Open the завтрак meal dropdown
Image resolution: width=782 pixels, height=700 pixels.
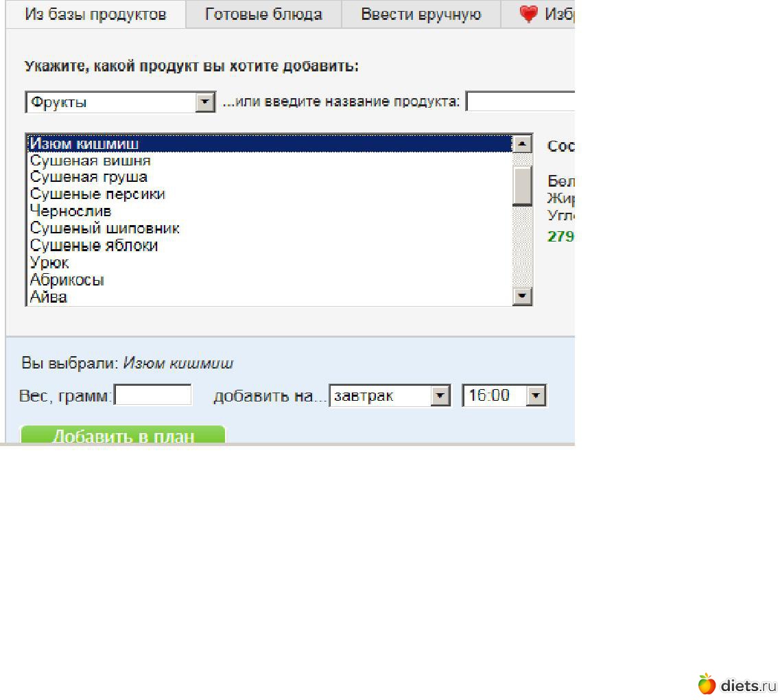[440, 396]
